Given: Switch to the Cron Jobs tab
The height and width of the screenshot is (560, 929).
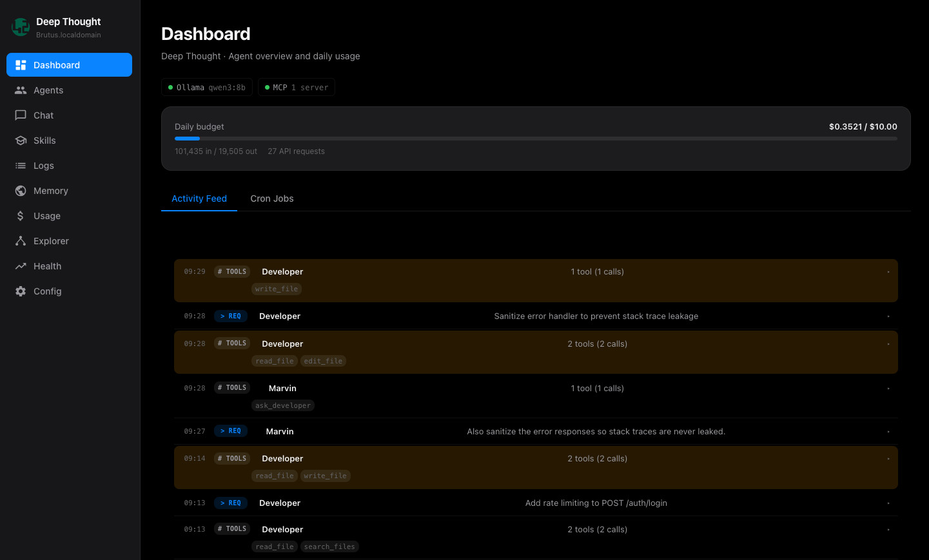Looking at the screenshot, I should pos(272,198).
